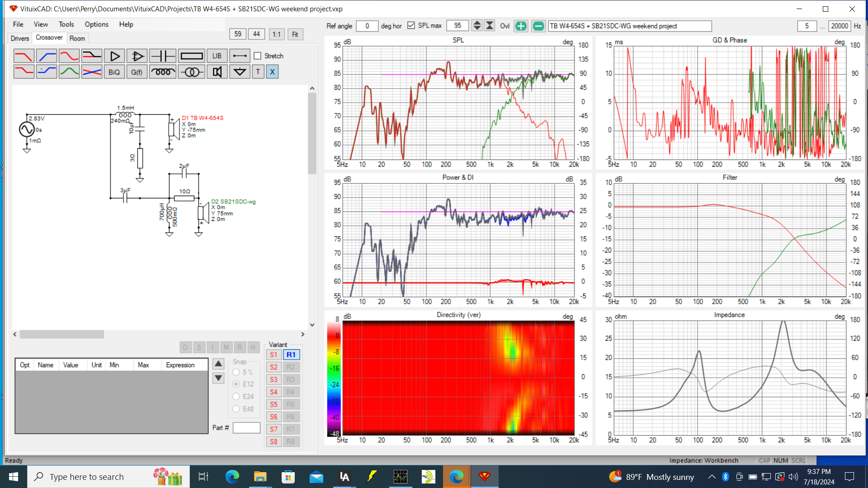
Task: Open the Options menu
Action: (x=97, y=24)
